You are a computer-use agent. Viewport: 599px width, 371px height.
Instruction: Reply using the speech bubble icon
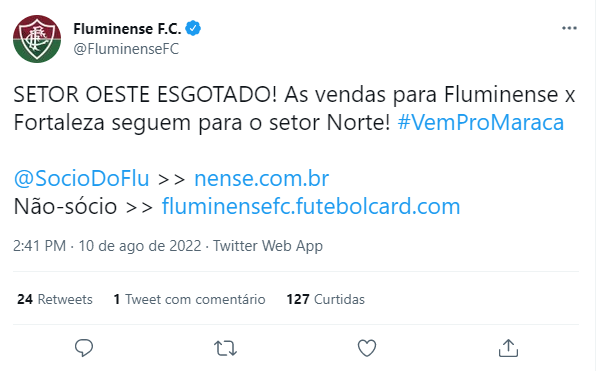84,348
